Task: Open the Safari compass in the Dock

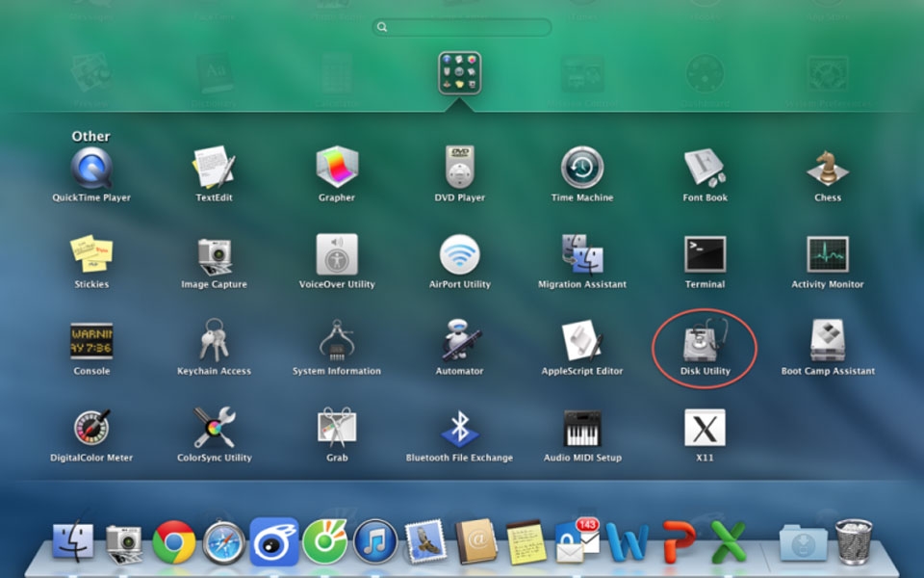Action: [224, 542]
